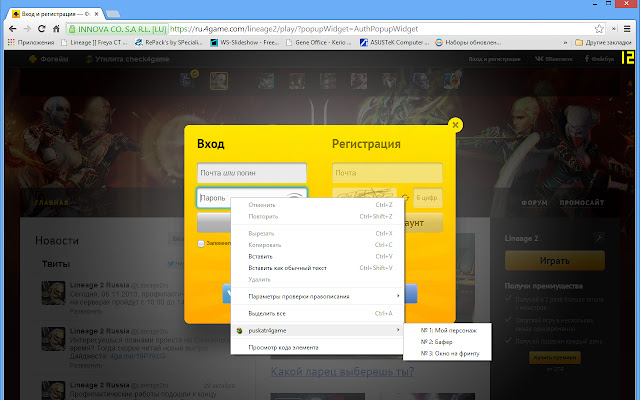Screen dimensions: 640x400
Task: Reload the page with refresh icon
Action: tap(42, 29)
